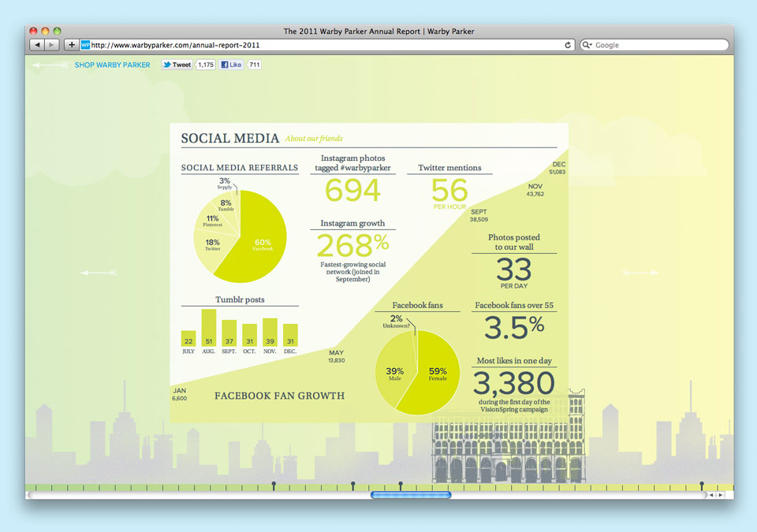Click the Tumblr posts heading

click(240, 299)
